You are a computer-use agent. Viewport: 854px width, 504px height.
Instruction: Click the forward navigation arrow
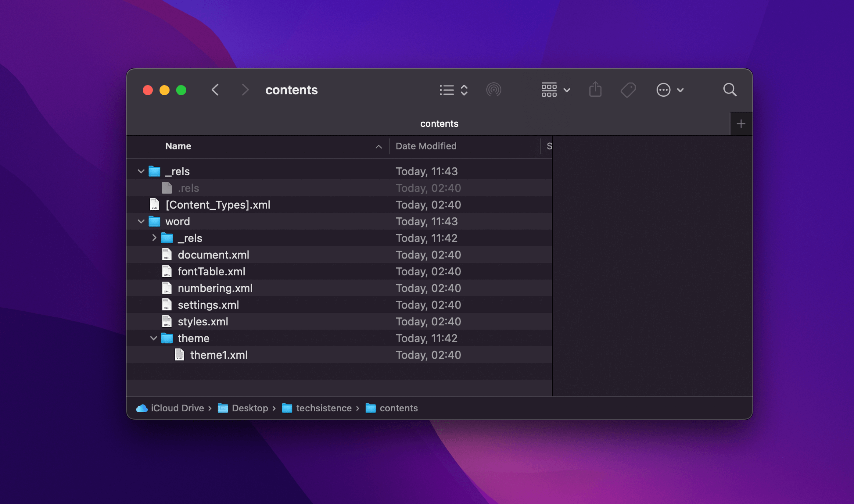click(245, 90)
